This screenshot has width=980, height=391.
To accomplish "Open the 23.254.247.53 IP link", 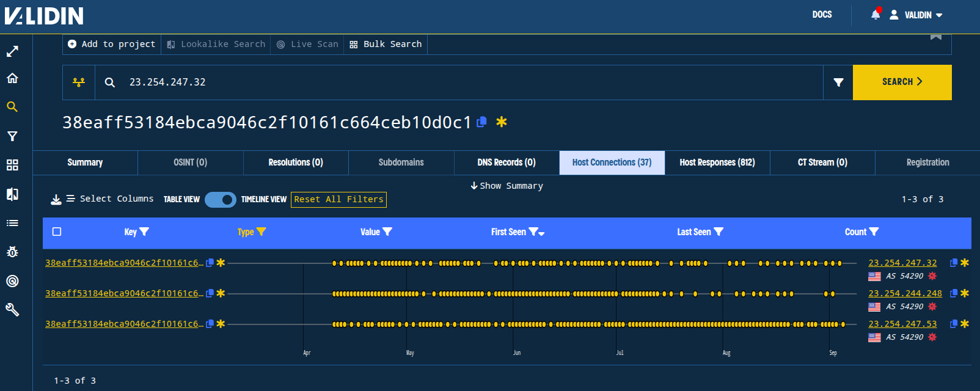I will coord(902,324).
